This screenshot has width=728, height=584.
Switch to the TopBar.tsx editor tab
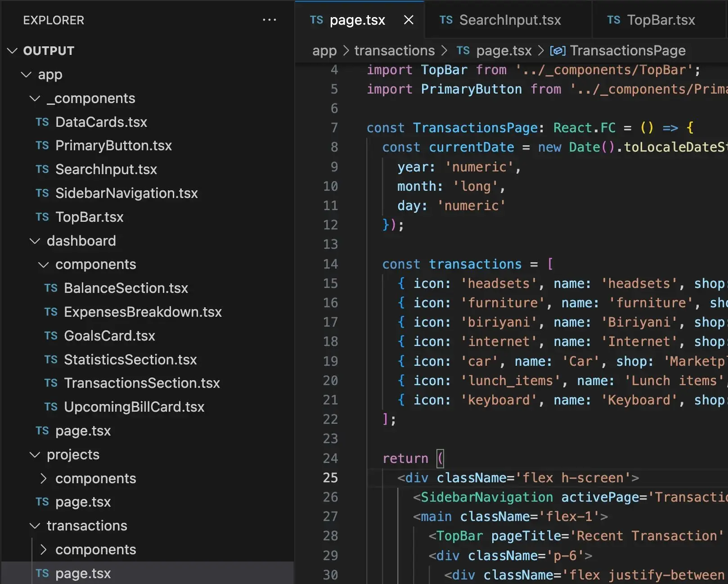click(x=661, y=20)
